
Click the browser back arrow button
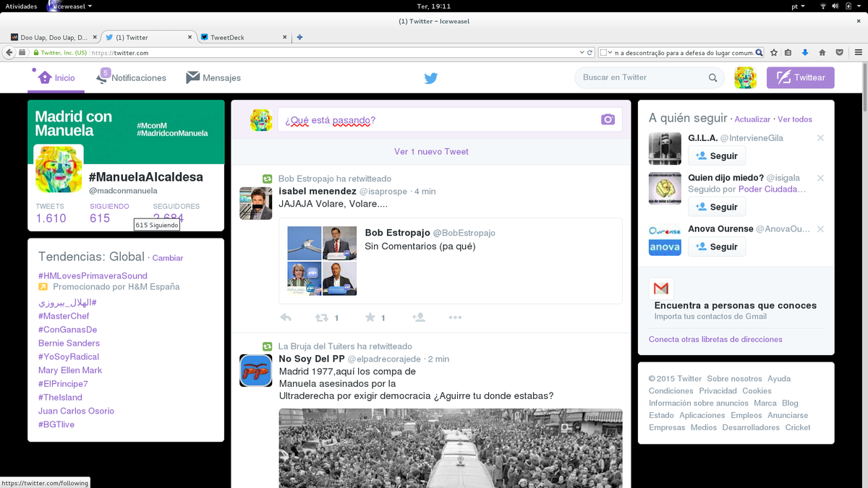pos(9,53)
